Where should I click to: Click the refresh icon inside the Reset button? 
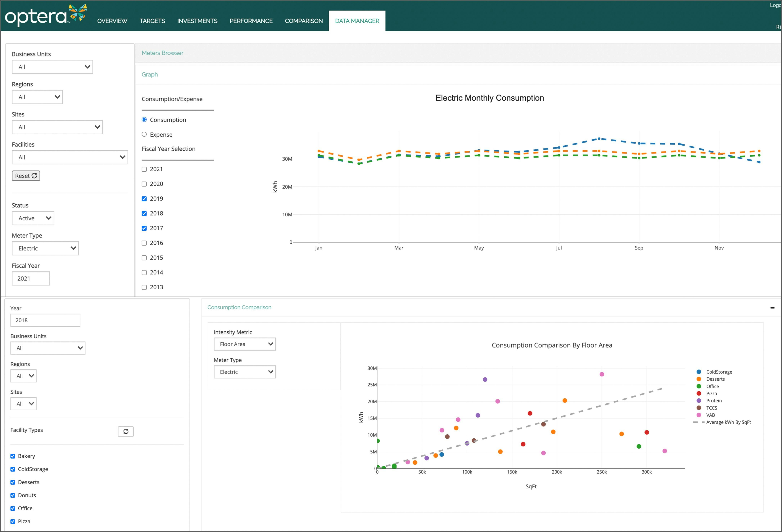point(34,175)
